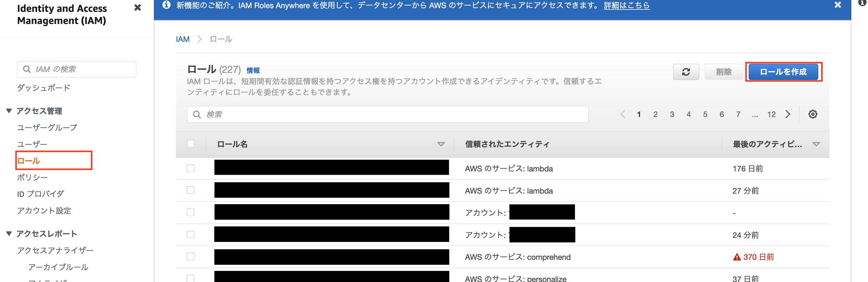Viewport: 868px width, 282px height.
Task: Collapse the アクセス管理 section
Action: (x=9, y=111)
